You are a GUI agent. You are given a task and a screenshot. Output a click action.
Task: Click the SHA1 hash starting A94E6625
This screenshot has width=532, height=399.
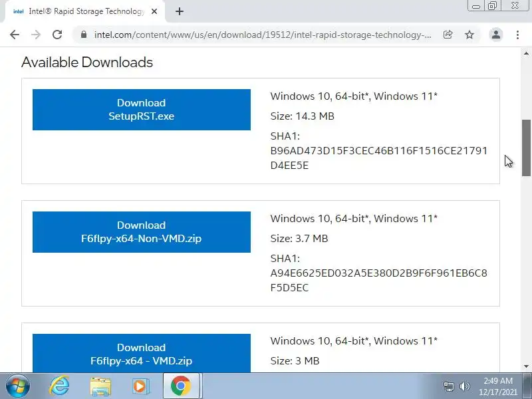point(378,280)
